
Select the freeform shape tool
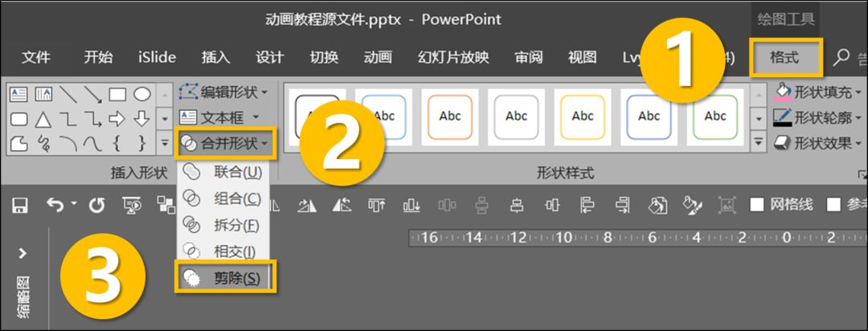click(19, 143)
